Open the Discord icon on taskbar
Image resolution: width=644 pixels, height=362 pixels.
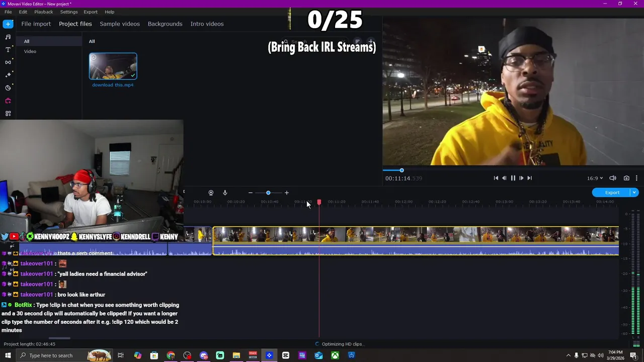tap(204, 355)
